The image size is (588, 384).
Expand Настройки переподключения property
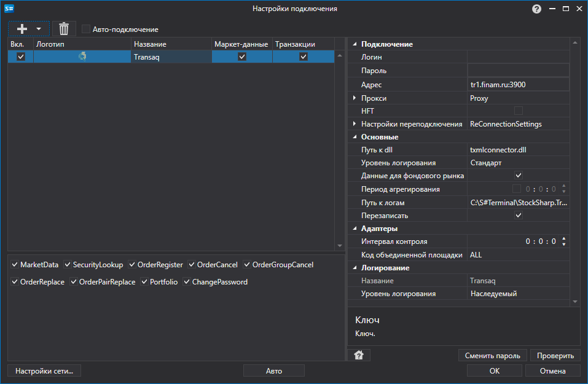(x=355, y=123)
